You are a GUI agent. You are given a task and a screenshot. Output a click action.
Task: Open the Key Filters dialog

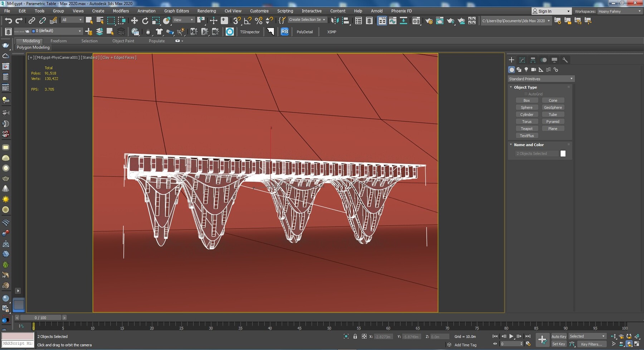tap(592, 344)
